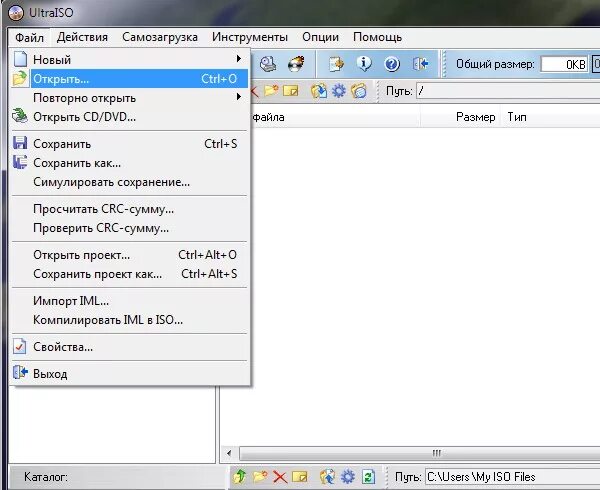
Task: Choose Сохранить проект как... entry
Action: point(130,274)
